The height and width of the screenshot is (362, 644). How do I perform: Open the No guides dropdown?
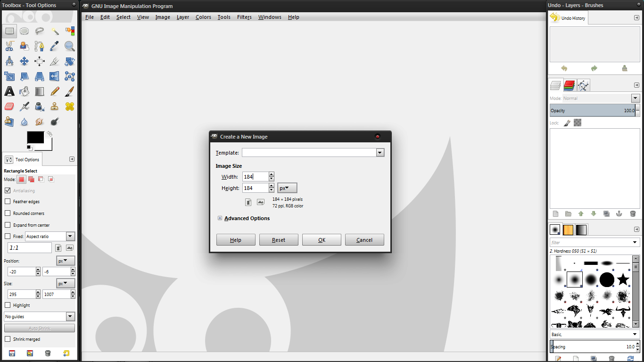(40, 316)
